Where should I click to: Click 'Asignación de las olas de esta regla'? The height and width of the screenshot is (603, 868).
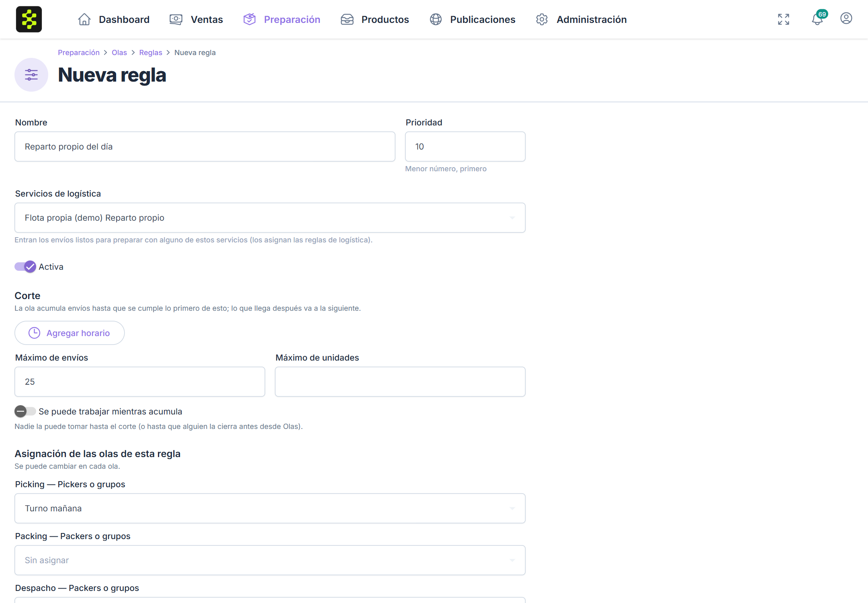98,453
